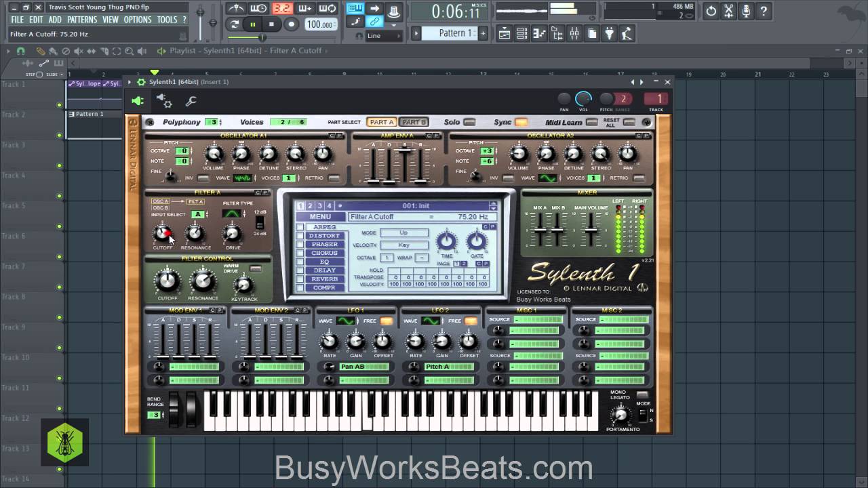Click the Sylenth1 plugin options gear icon
This screenshot has width=868, height=488.
click(x=140, y=82)
